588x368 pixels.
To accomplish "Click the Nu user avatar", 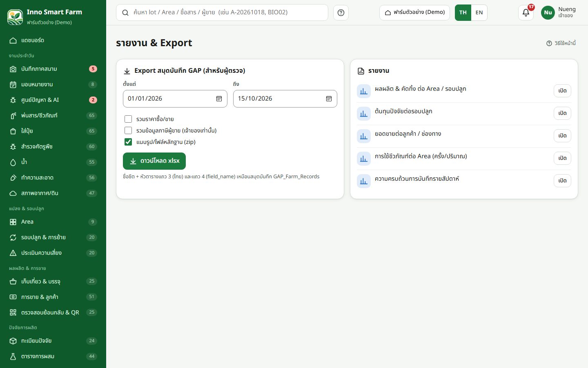I will click(x=548, y=13).
